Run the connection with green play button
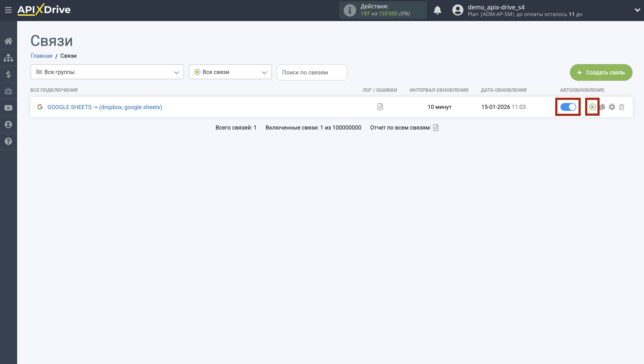644x364 pixels. (592, 107)
